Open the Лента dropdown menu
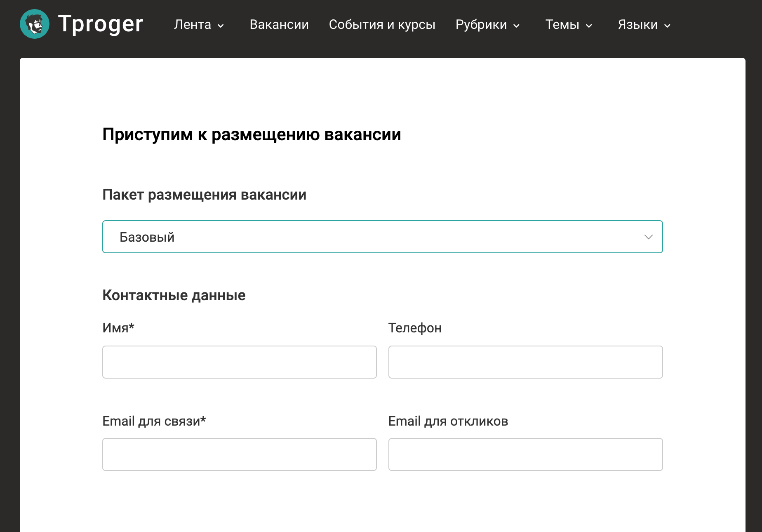Image resolution: width=762 pixels, height=532 pixels. pyautogui.click(x=199, y=25)
